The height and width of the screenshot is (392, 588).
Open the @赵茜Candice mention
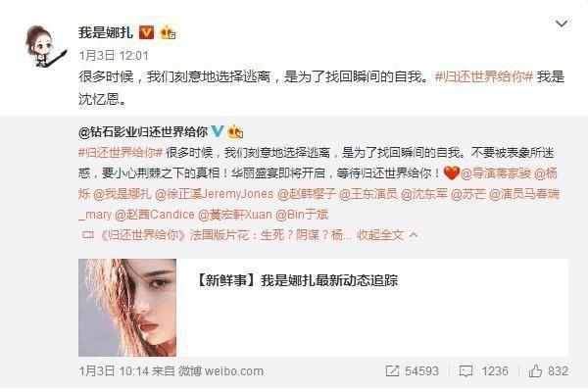tap(155, 215)
